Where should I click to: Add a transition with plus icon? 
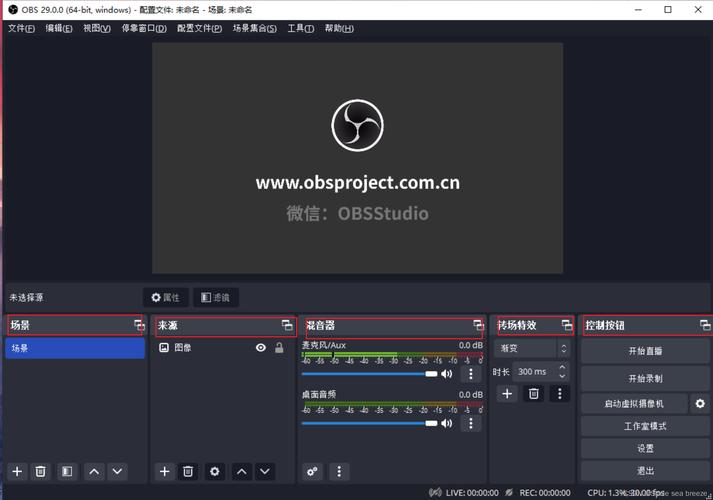[507, 394]
